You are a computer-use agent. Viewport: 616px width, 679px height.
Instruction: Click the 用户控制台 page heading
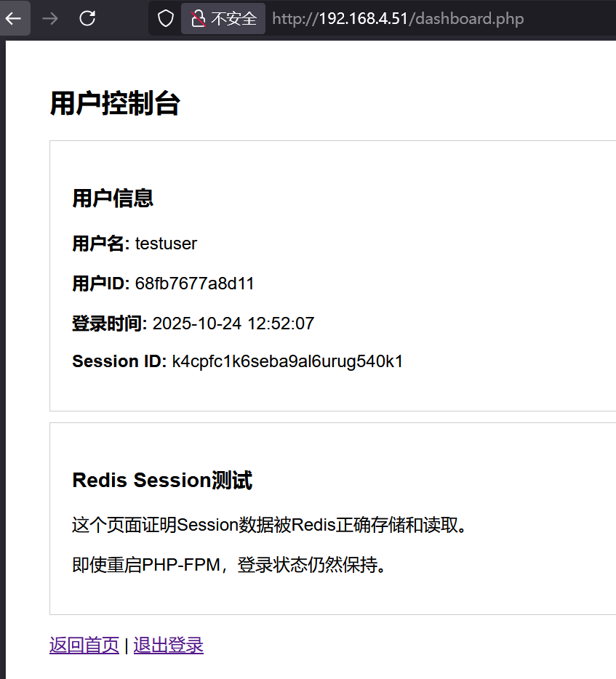[115, 103]
